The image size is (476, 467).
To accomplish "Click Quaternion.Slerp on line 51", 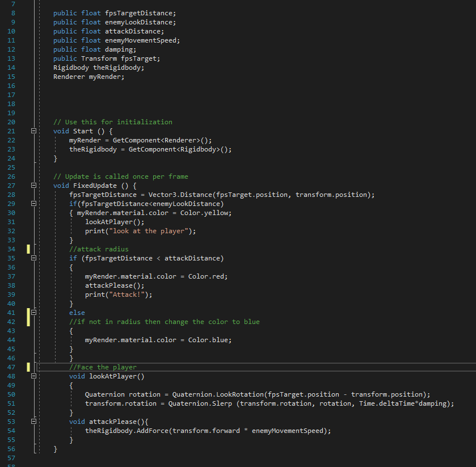I will 200,403.
